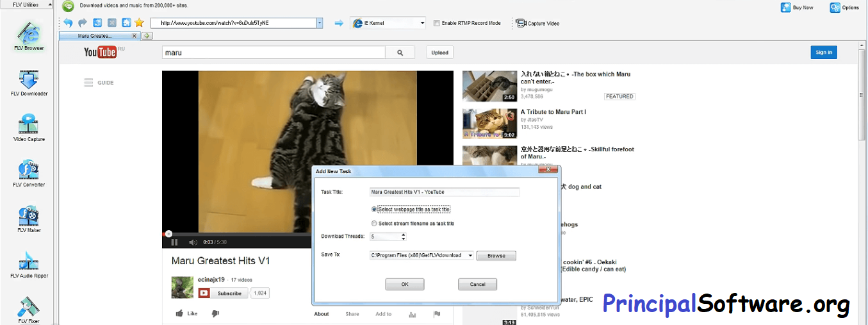Open FLV Converter tool

(x=29, y=174)
